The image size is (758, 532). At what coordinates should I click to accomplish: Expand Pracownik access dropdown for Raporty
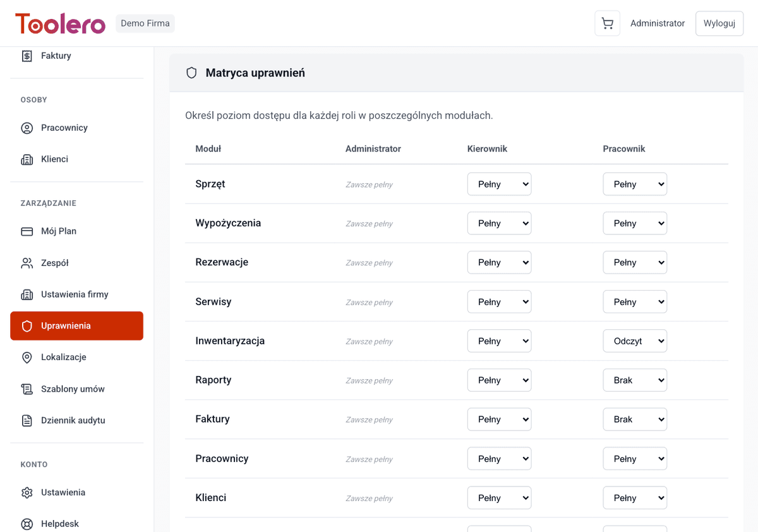tap(635, 380)
